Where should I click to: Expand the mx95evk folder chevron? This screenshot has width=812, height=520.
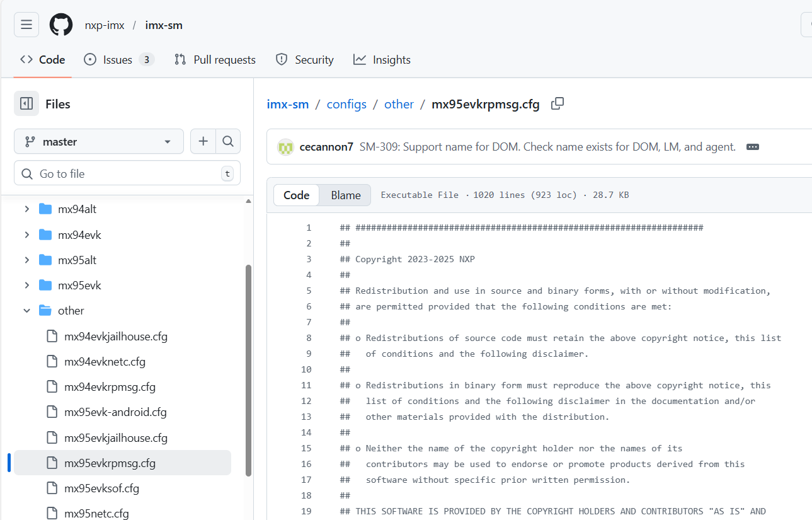[26, 286]
